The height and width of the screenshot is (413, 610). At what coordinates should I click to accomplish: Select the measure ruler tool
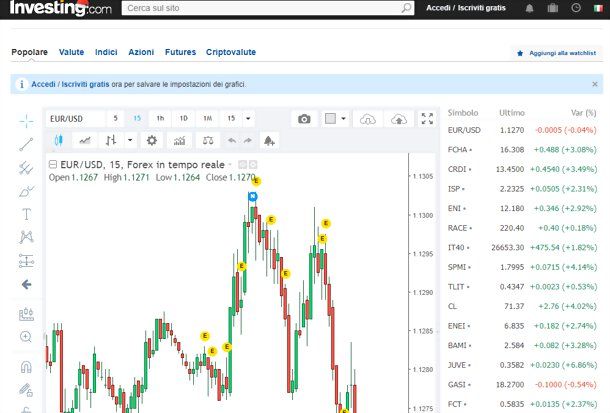26,314
